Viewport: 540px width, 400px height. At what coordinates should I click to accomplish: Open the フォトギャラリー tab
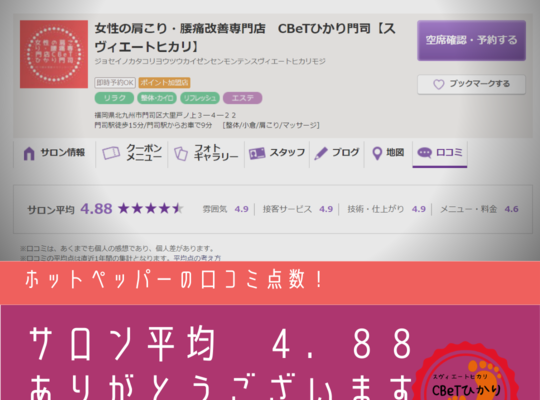pos(206,153)
